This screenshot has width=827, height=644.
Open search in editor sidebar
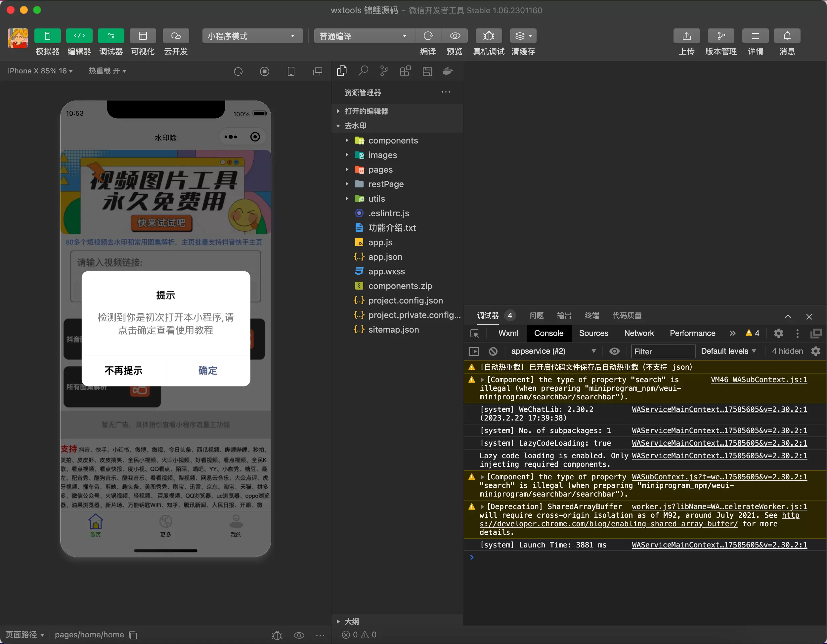(x=363, y=71)
